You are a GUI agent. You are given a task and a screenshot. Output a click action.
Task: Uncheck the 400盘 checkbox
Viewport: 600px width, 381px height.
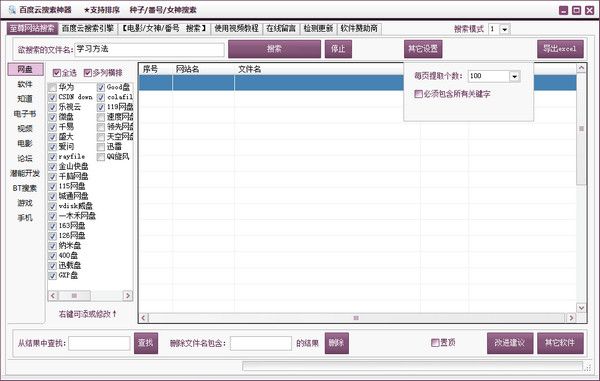tap(53, 256)
